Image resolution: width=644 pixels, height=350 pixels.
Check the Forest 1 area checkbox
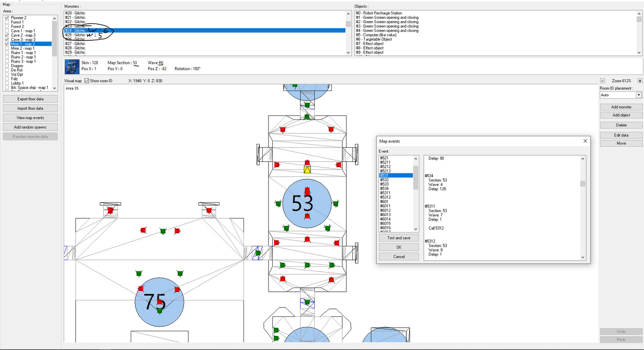point(7,22)
